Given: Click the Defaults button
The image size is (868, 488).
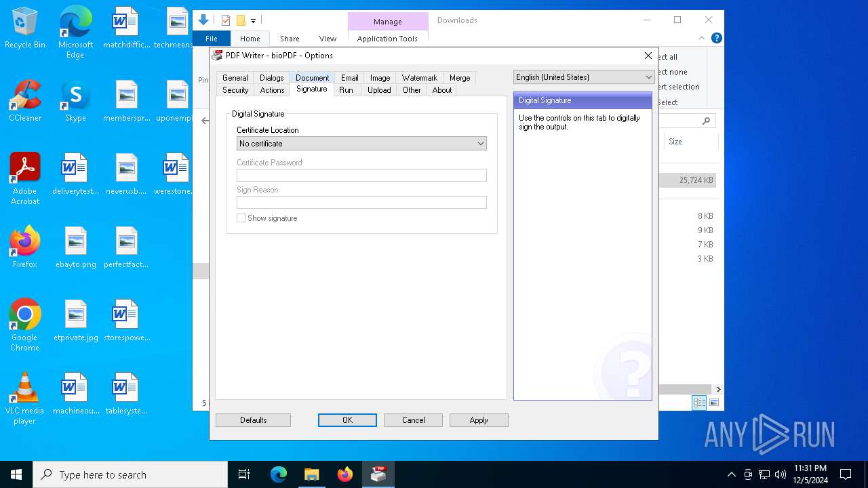Looking at the screenshot, I should point(253,420).
